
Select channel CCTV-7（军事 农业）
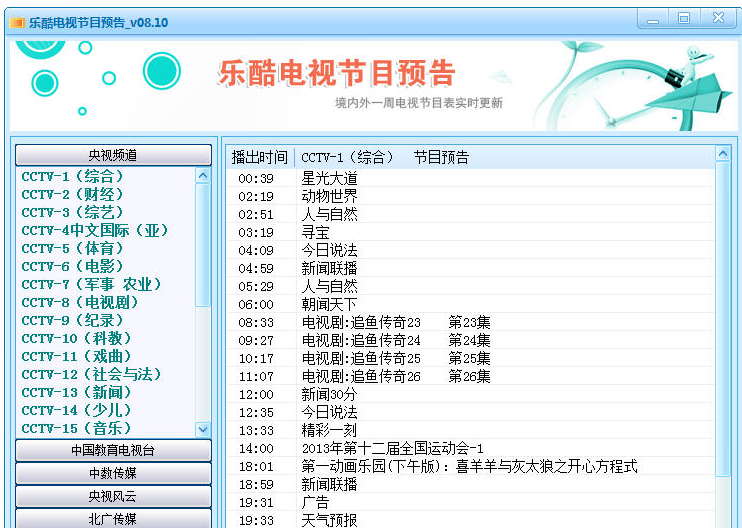[91, 284]
